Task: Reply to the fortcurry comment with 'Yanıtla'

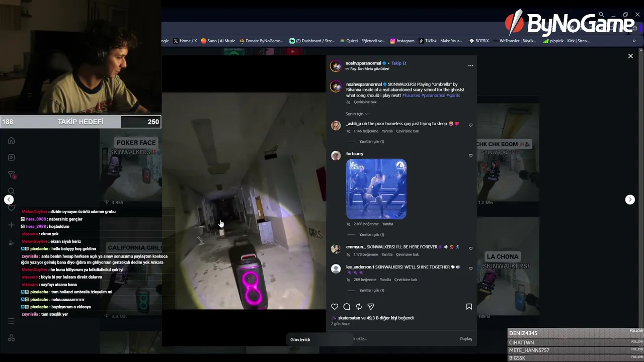Action: pos(387,224)
